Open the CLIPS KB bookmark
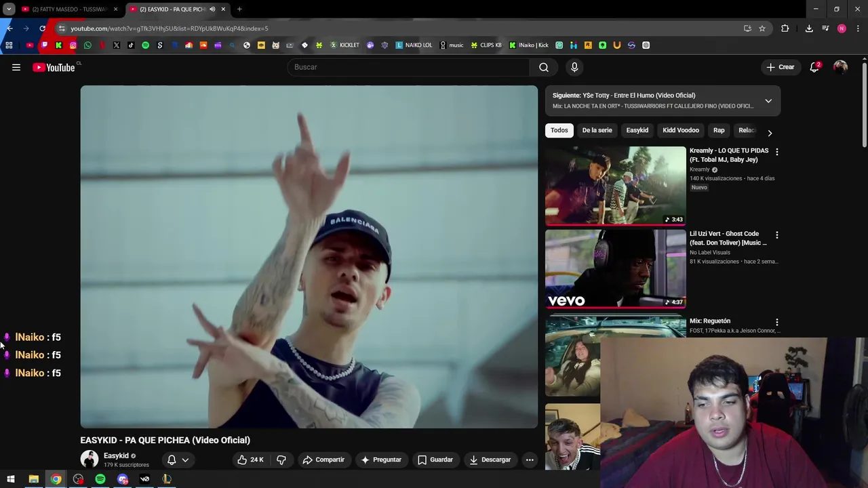This screenshot has height=488, width=868. (486, 45)
